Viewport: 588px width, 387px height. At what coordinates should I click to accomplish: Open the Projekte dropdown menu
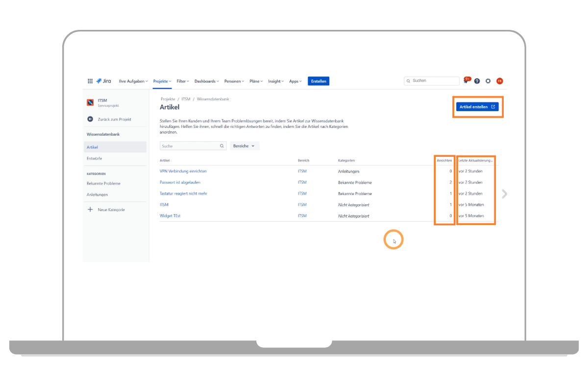pos(162,81)
